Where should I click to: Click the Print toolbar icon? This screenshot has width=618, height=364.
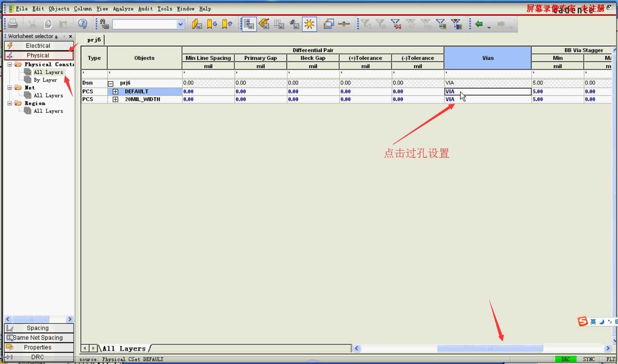tap(13, 24)
